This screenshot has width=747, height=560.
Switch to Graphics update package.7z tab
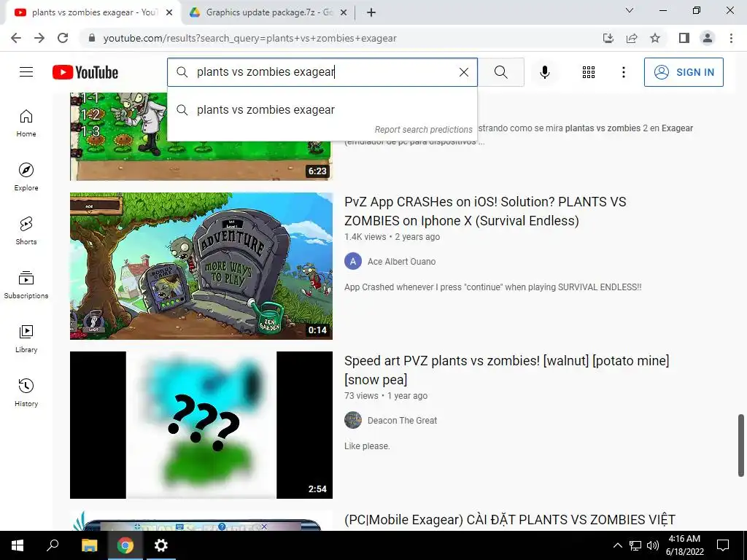click(x=268, y=12)
